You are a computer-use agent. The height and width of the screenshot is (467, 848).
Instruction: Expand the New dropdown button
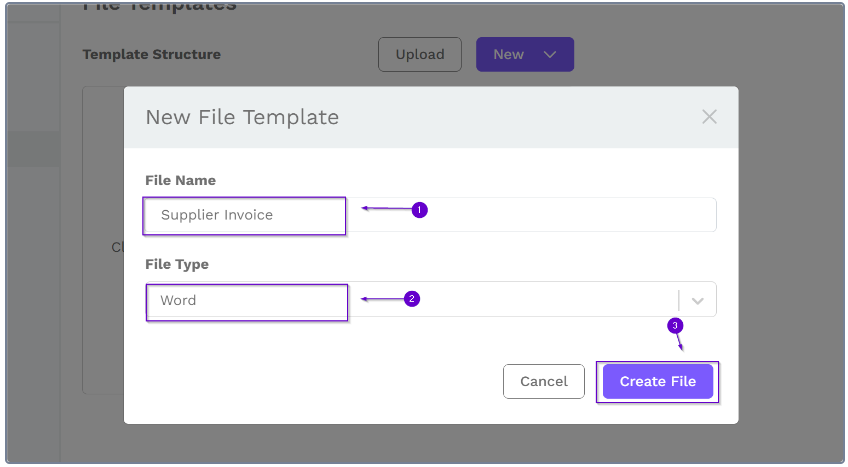[525, 55]
